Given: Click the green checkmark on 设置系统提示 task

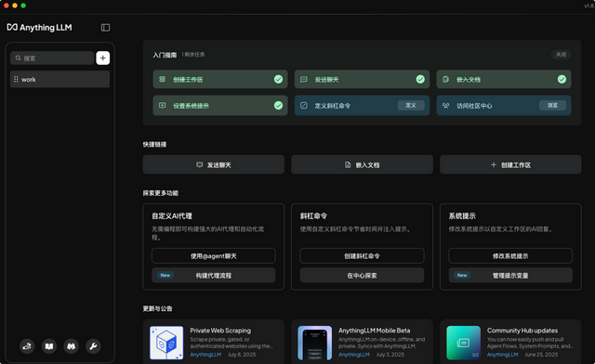Looking at the screenshot, I should click(x=279, y=105).
